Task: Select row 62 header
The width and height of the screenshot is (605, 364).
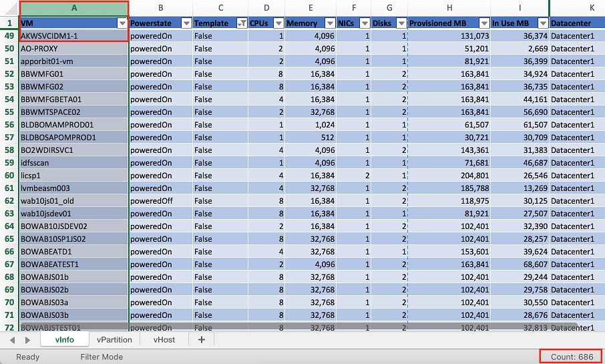Action: (9, 201)
